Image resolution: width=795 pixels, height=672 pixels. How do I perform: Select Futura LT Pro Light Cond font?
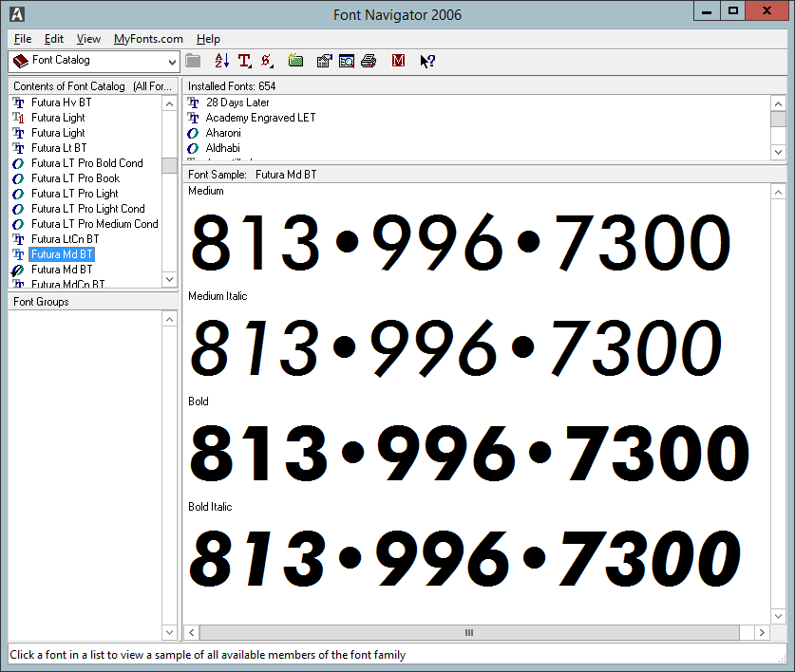(x=88, y=209)
